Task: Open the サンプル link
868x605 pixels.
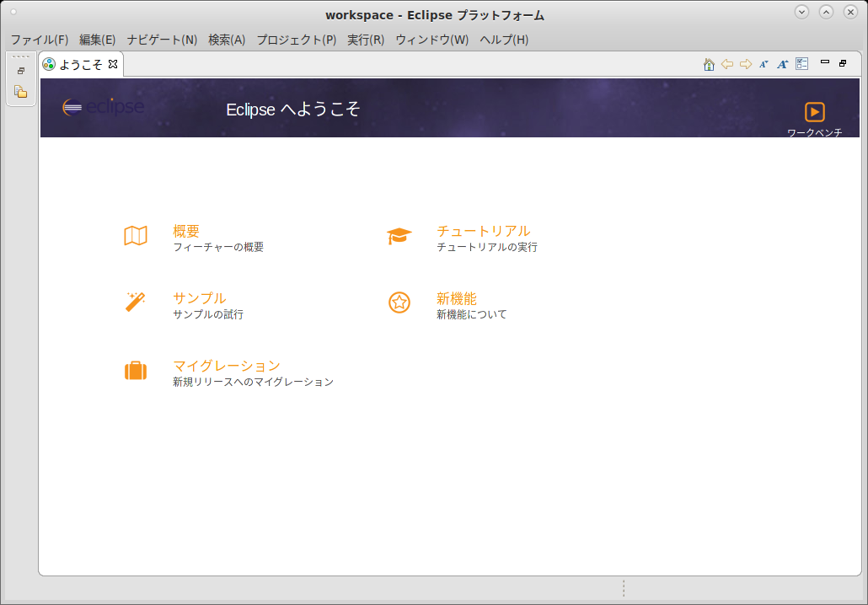Action: tap(199, 298)
